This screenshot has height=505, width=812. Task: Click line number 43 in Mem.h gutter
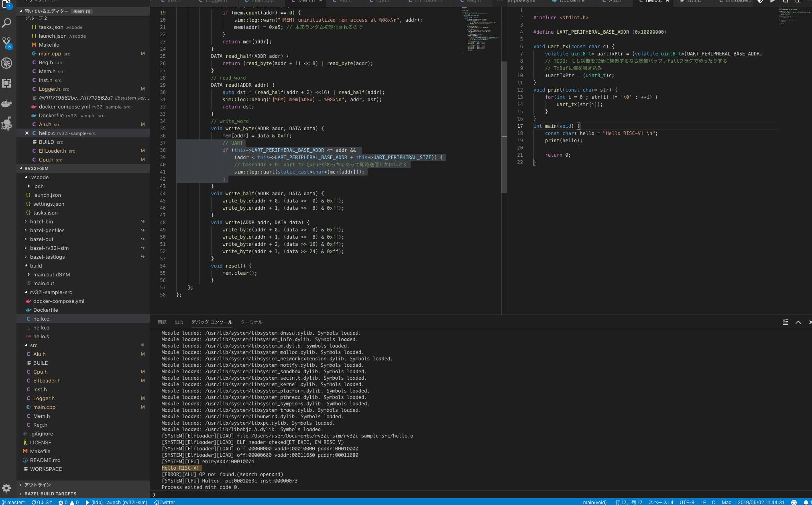pyautogui.click(x=163, y=186)
